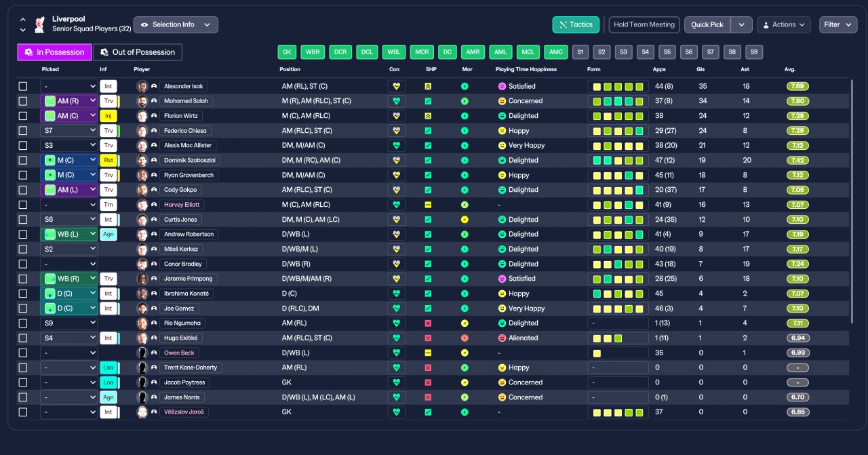Click Alienated playing time happiness face icon

(502, 338)
